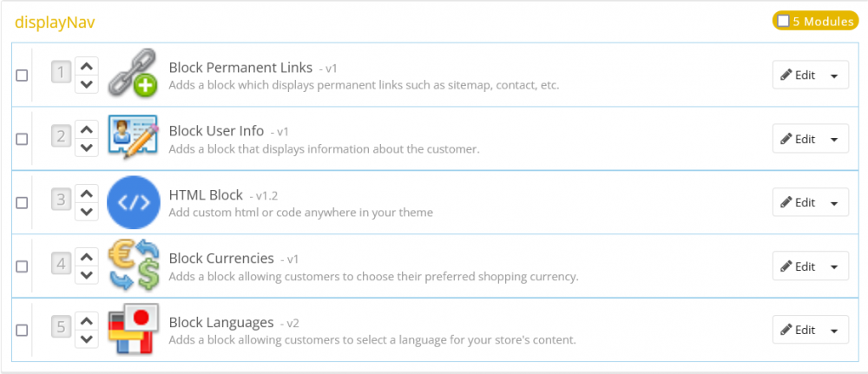Move Block User Info up one position
This screenshot has width=868, height=374.
(x=85, y=129)
